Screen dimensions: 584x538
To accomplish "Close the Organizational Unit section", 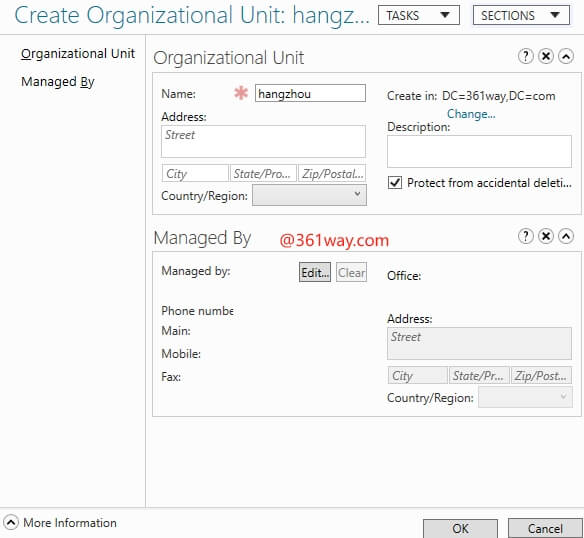I will pyautogui.click(x=546, y=57).
